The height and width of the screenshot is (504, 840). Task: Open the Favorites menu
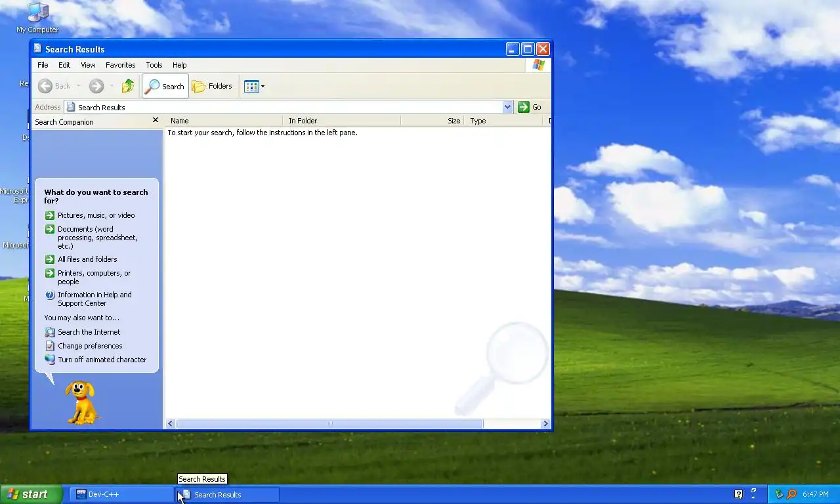pyautogui.click(x=121, y=65)
